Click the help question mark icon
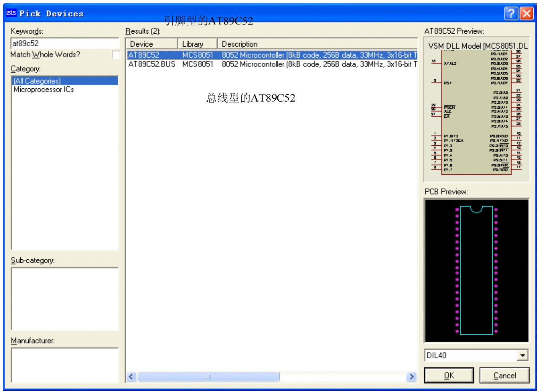Screen dimensions: 539x392 511,13
